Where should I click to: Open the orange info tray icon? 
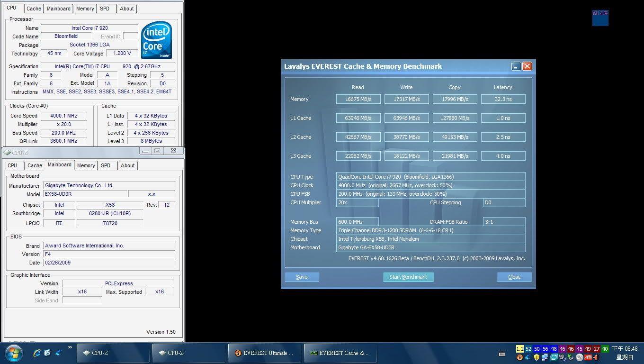[x=520, y=357]
